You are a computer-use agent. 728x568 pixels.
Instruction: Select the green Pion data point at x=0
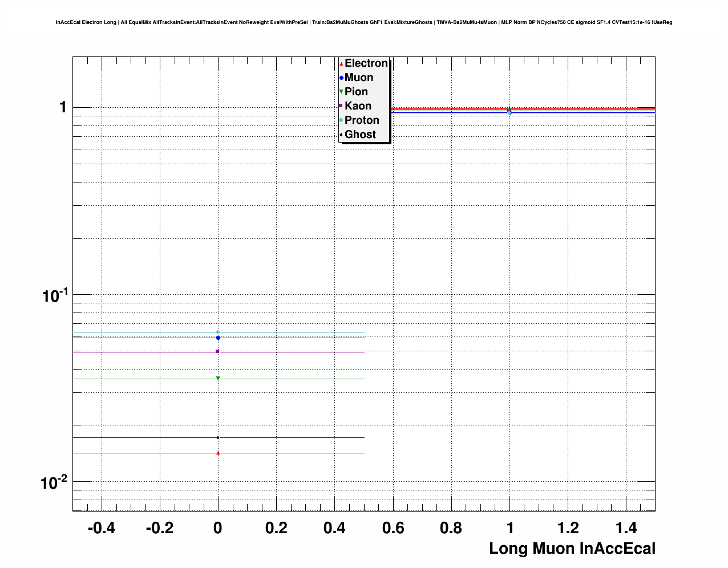click(218, 379)
